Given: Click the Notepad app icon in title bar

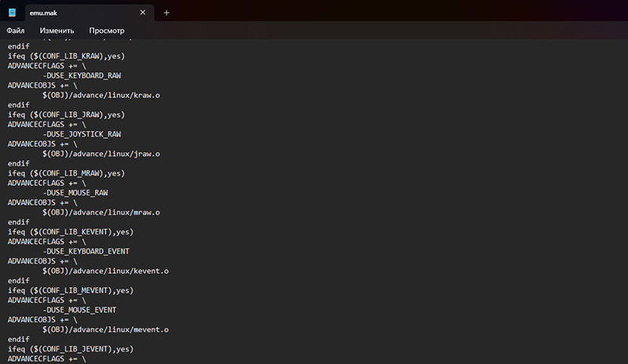Looking at the screenshot, I should 12,13.
